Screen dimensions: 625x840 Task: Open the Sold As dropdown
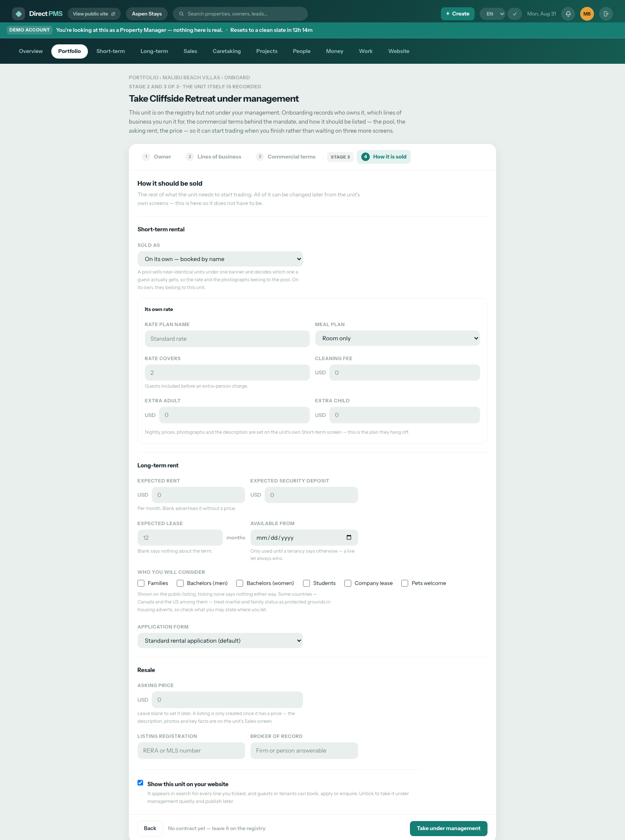tap(220, 259)
